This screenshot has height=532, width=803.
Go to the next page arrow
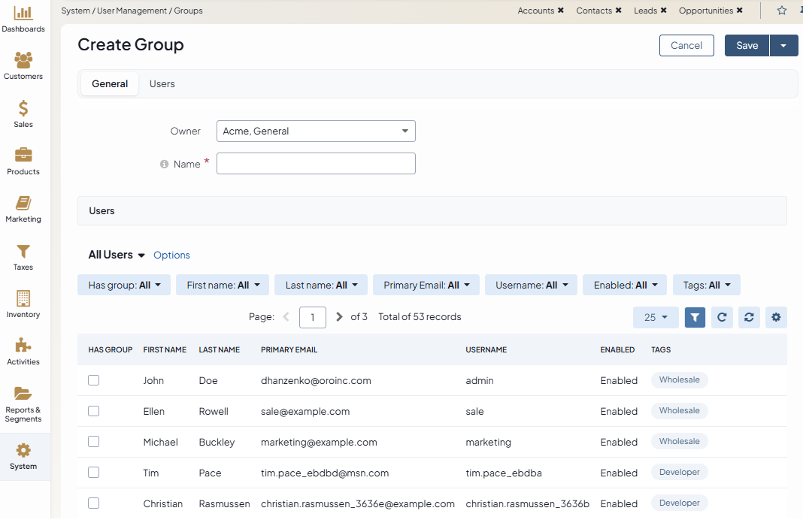tap(339, 317)
